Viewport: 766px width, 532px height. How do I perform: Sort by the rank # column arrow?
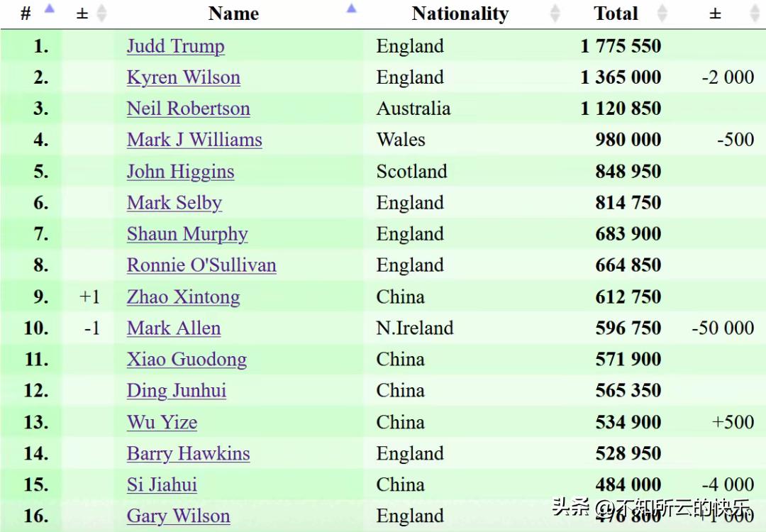point(49,9)
